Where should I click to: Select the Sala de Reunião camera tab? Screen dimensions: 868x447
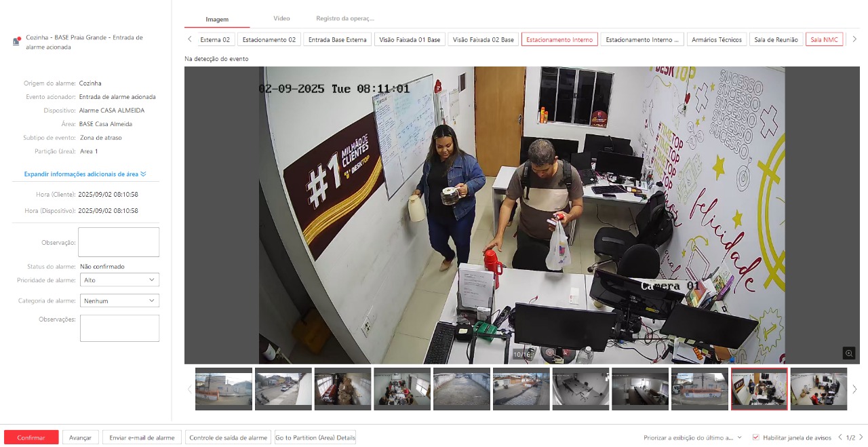point(776,40)
